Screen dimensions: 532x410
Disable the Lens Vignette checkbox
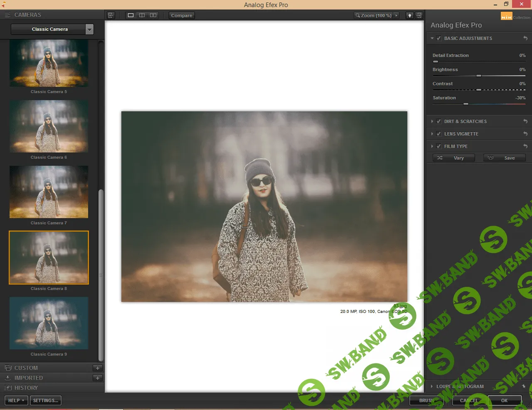pyautogui.click(x=439, y=134)
